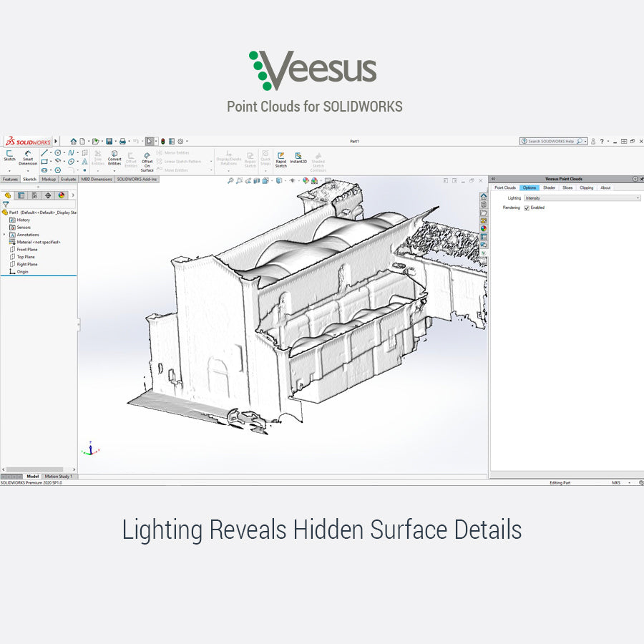Open the Edit Appearance color swatch
644x644 pixels.
tap(306, 180)
